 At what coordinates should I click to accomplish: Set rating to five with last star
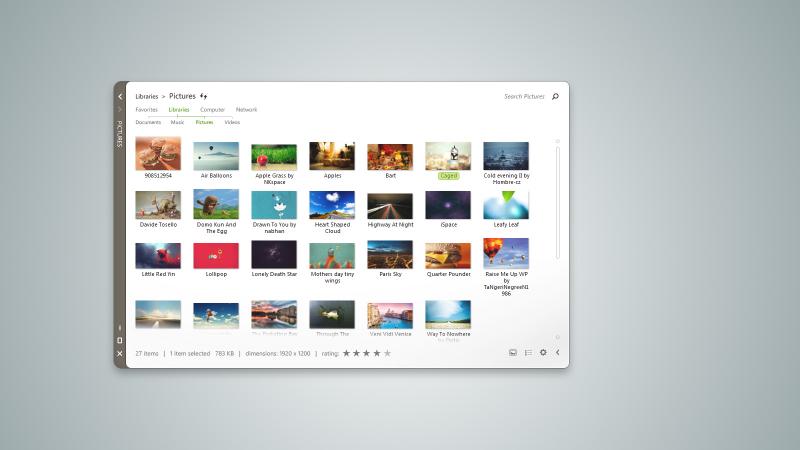[387, 353]
